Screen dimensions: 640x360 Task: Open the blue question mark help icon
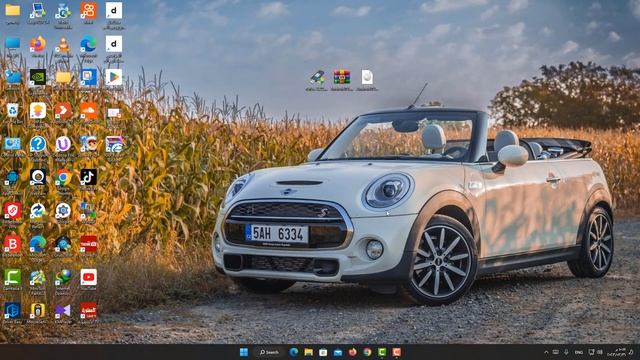[38, 144]
